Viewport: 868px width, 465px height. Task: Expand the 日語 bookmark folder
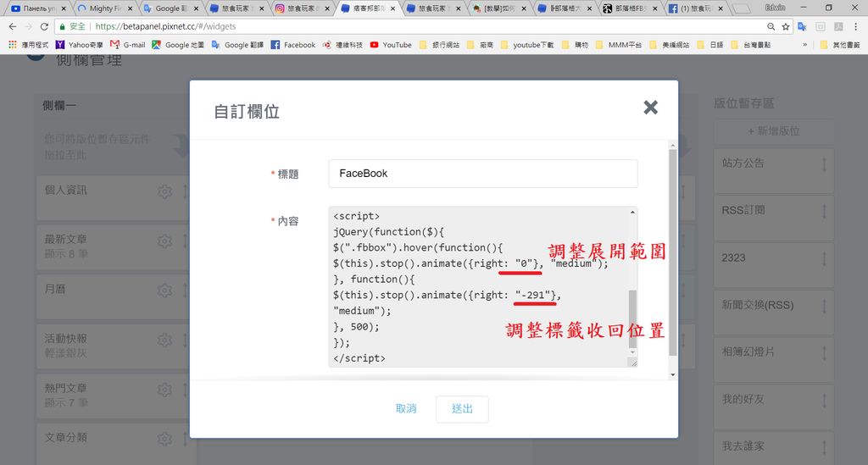pos(710,45)
